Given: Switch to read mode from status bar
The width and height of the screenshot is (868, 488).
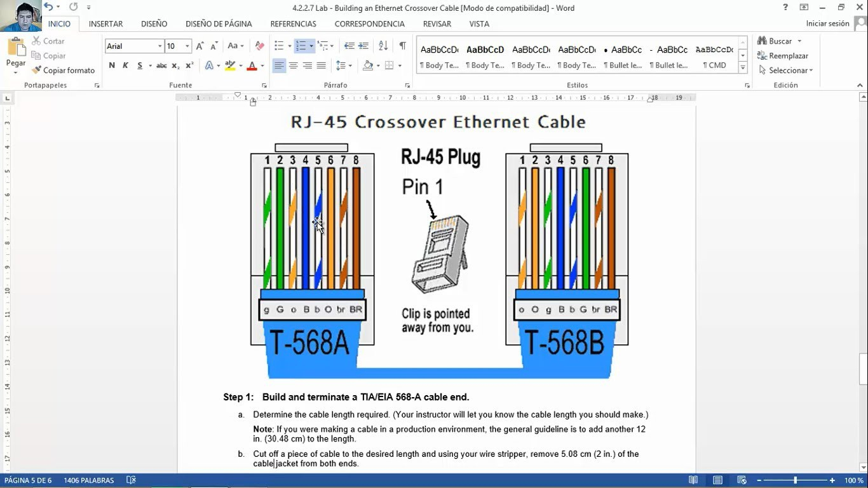Looking at the screenshot, I should (x=693, y=480).
